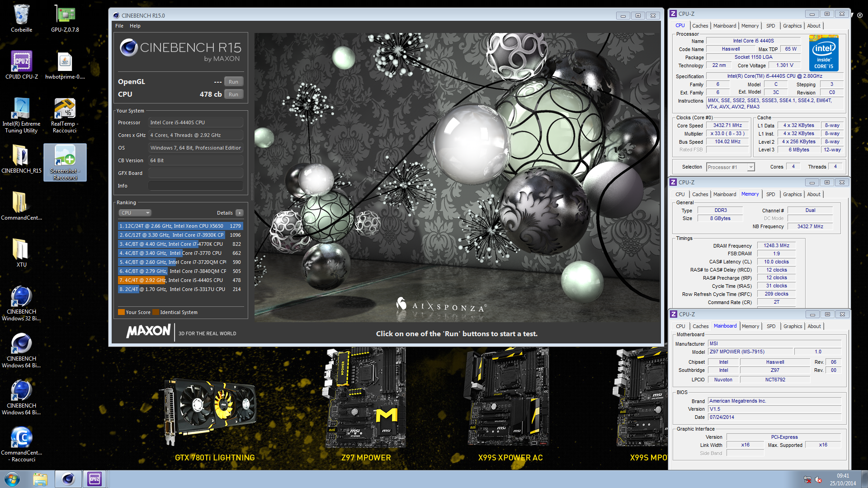Select the i5-4440S ranking row
This screenshot has width=868, height=488.
tap(180, 280)
